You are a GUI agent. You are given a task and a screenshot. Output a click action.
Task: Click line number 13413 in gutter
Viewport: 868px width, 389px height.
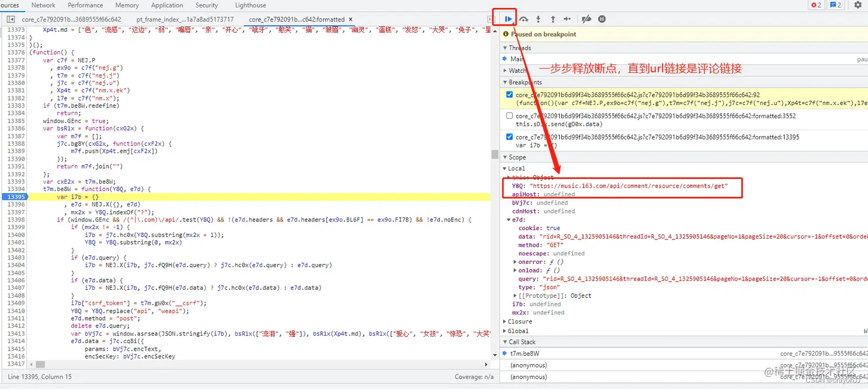(x=15, y=333)
